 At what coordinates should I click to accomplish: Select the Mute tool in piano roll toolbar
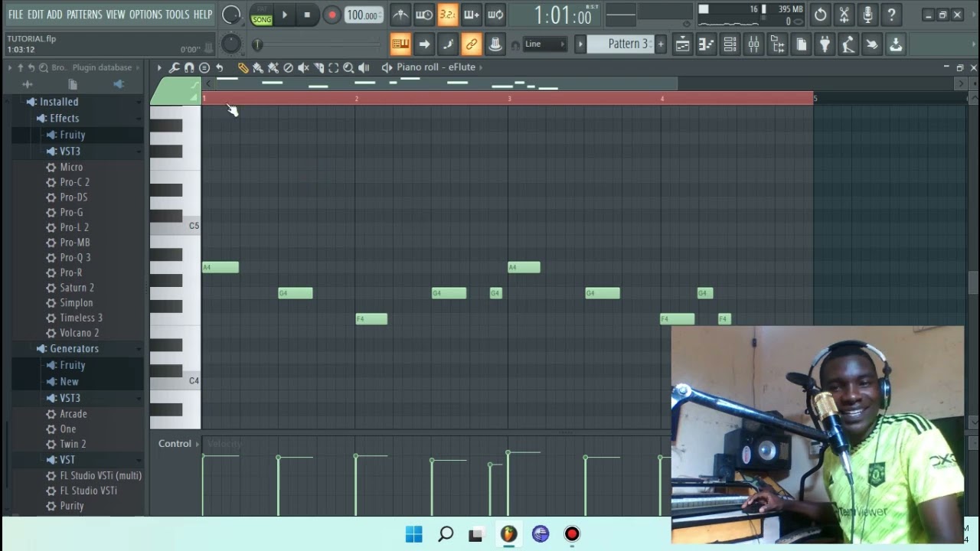(303, 67)
